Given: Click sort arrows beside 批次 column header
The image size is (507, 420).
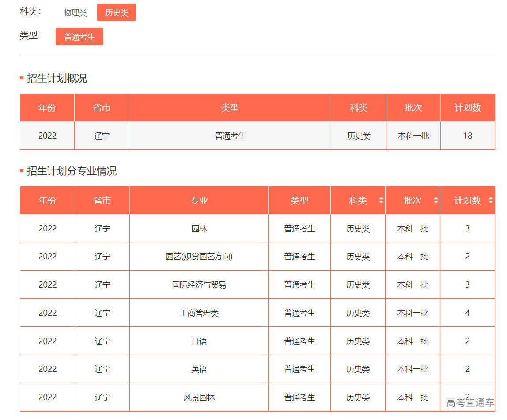Looking at the screenshot, I should 436,201.
